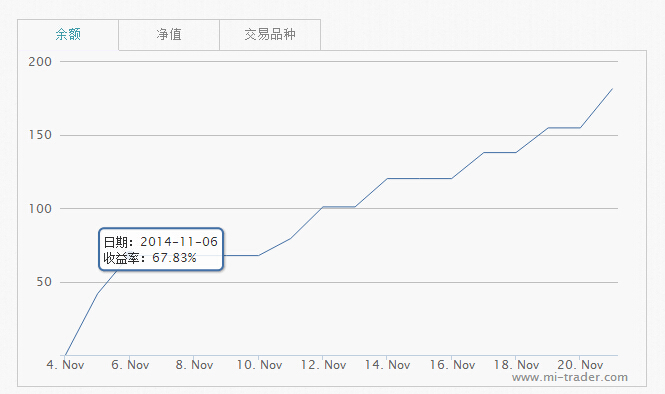
Task: Click the 14. Nov x-axis label
Action: coord(387,365)
